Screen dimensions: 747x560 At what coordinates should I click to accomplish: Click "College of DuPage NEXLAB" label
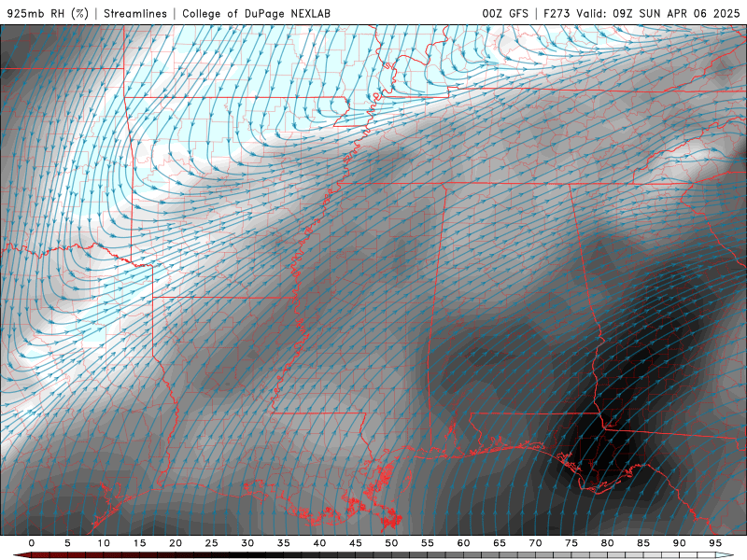pos(256,14)
